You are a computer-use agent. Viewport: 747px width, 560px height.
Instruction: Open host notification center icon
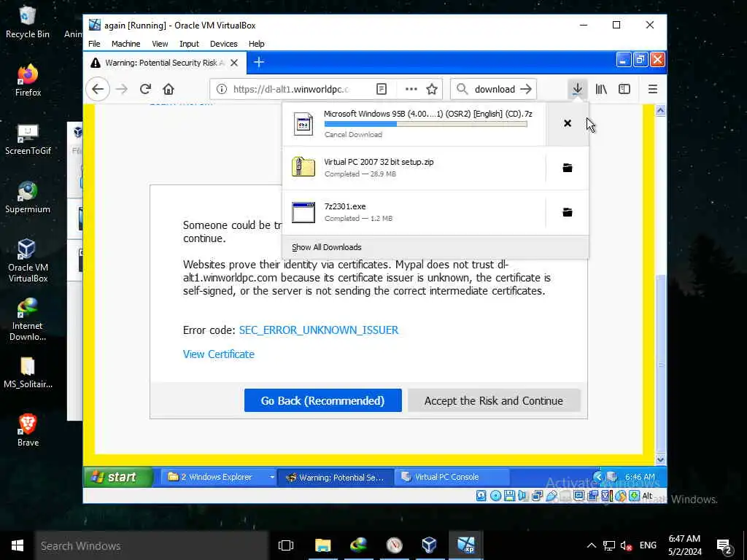pos(724,546)
